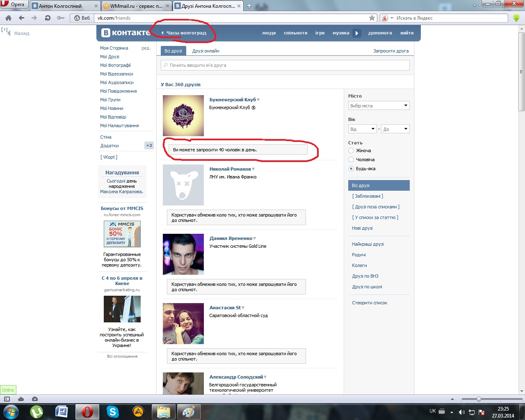The image size is (525, 420).
Task: Open Paint from the taskbar
Action: click(x=189, y=411)
